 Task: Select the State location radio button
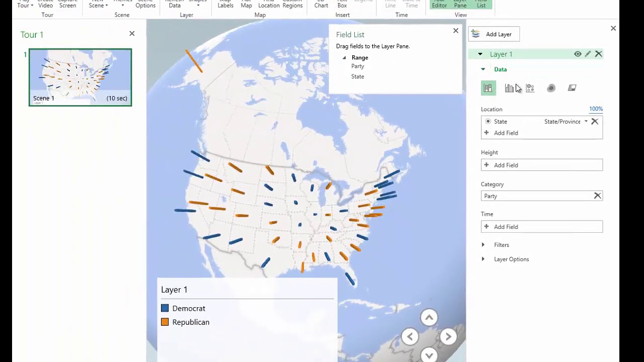pos(488,121)
